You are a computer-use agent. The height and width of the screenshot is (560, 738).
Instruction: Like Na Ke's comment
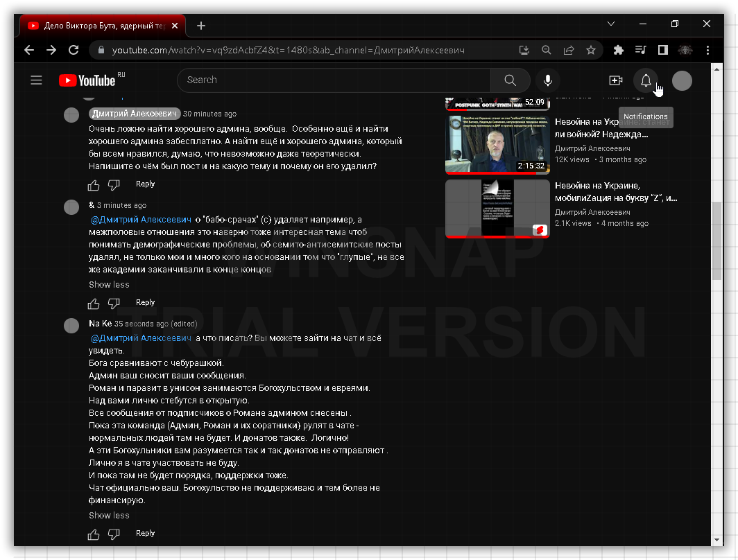tap(94, 534)
